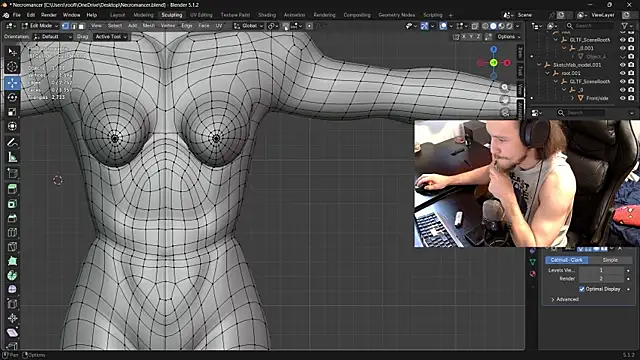Select the Knife tool
The image size is (640, 360).
click(x=13, y=247)
